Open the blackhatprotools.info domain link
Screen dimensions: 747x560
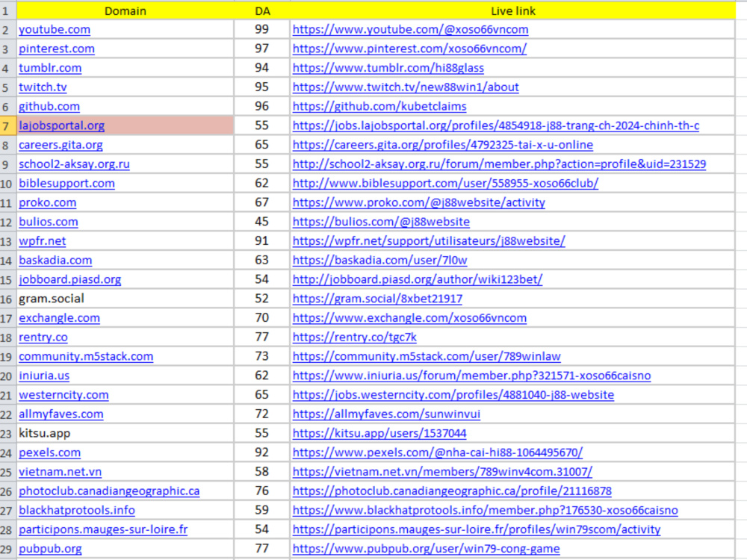(77, 511)
